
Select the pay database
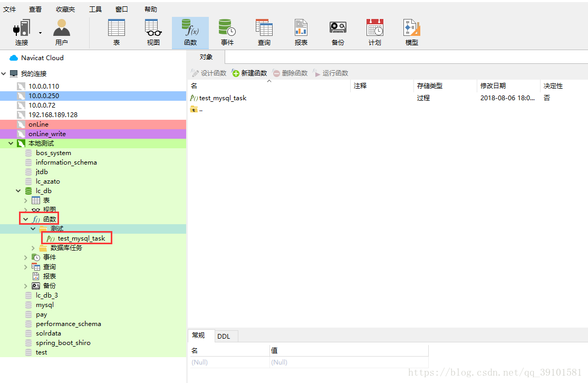coord(41,314)
